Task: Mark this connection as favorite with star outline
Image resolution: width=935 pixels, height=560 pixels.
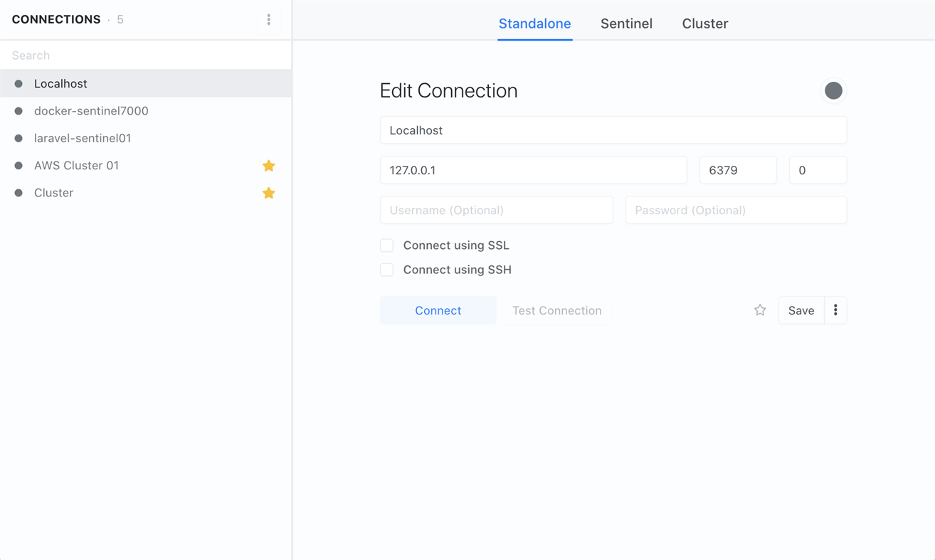Action: 760,310
